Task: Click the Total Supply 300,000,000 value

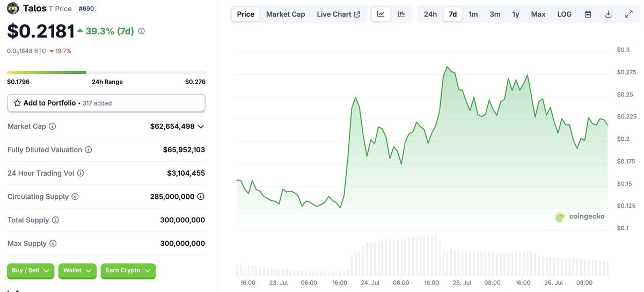Action: click(182, 220)
